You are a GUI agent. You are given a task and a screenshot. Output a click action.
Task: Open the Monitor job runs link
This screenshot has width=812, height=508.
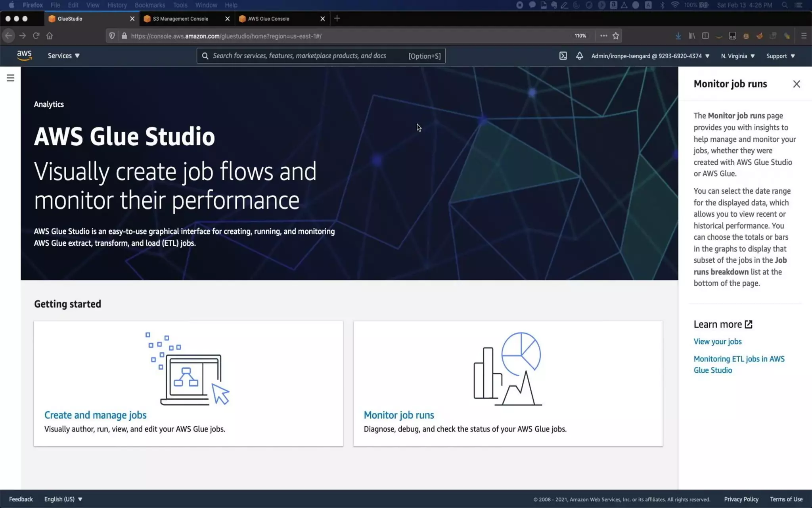(399, 415)
